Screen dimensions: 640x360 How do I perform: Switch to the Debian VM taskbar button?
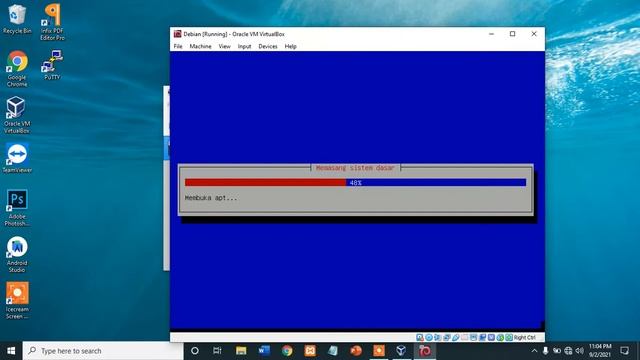[425, 351]
